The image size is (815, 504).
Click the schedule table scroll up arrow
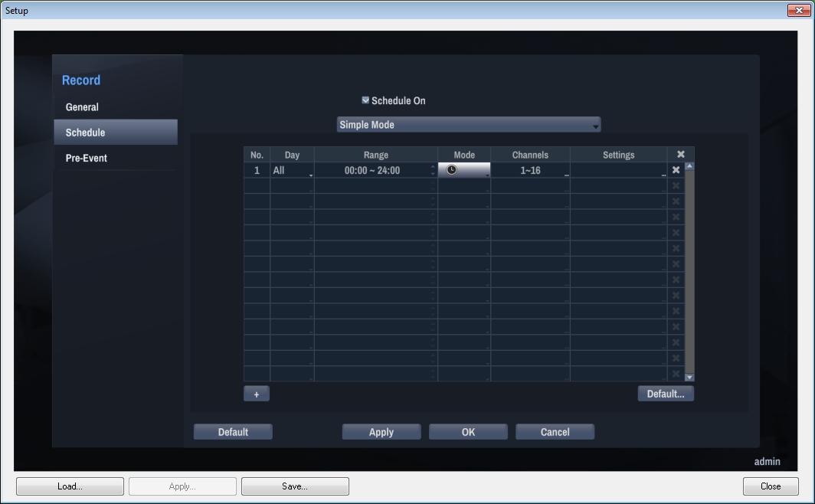coord(689,166)
